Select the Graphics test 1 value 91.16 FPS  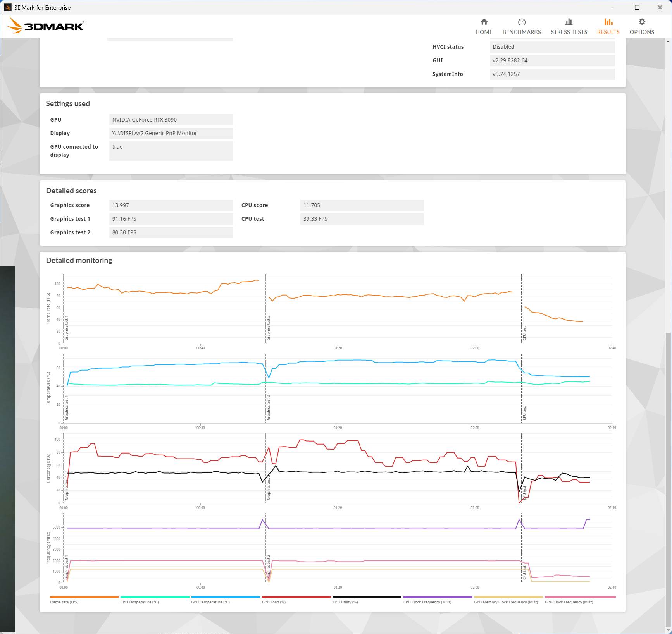171,219
